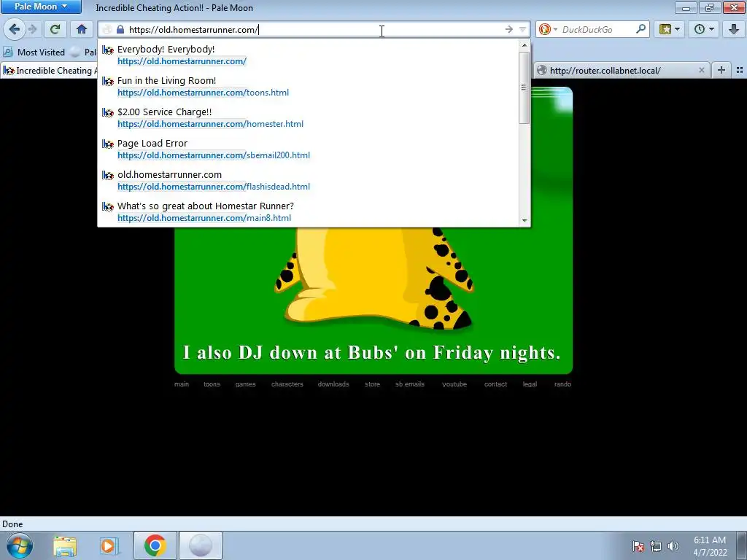Click the suggestion list scrollbar thumb

[524, 87]
